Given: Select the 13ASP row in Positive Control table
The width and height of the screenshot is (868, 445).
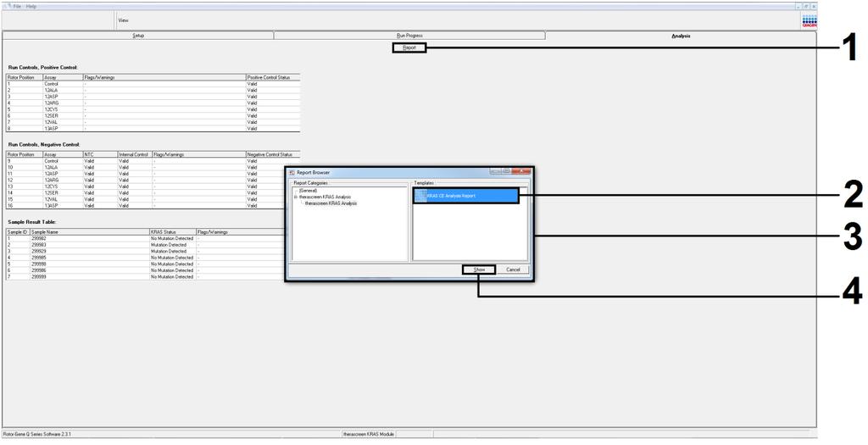Looking at the screenshot, I should pyautogui.click(x=153, y=128).
